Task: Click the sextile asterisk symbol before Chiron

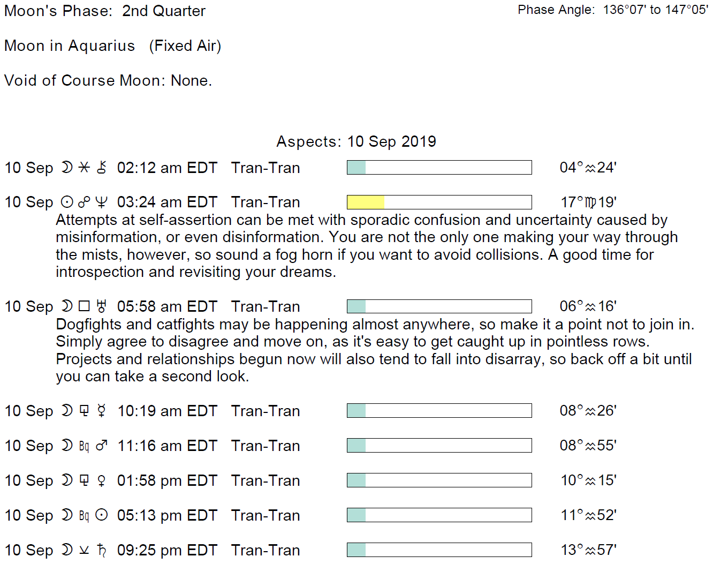Action: tap(84, 168)
